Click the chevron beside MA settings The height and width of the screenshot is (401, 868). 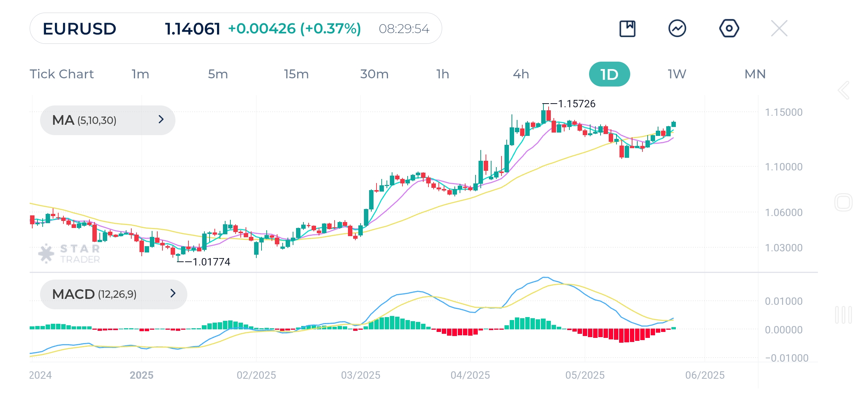click(161, 120)
